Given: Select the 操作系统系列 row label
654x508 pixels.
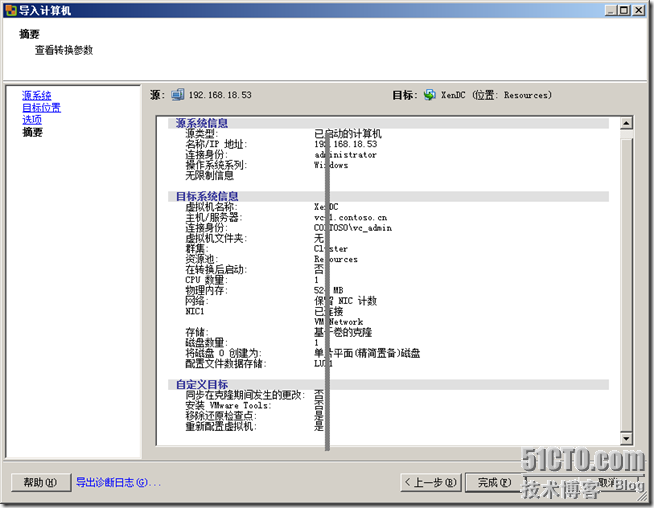Looking at the screenshot, I should [x=216, y=165].
